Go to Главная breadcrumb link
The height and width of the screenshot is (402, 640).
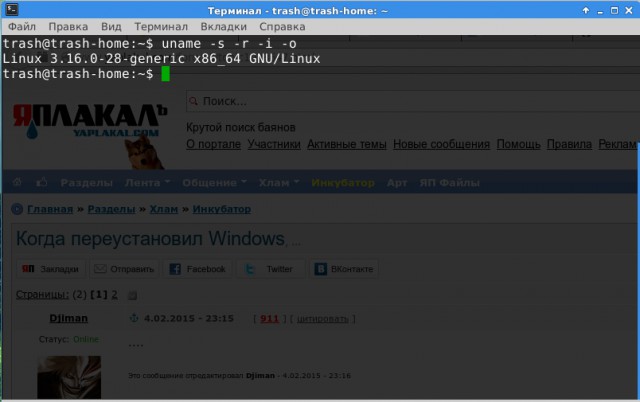[x=50, y=209]
